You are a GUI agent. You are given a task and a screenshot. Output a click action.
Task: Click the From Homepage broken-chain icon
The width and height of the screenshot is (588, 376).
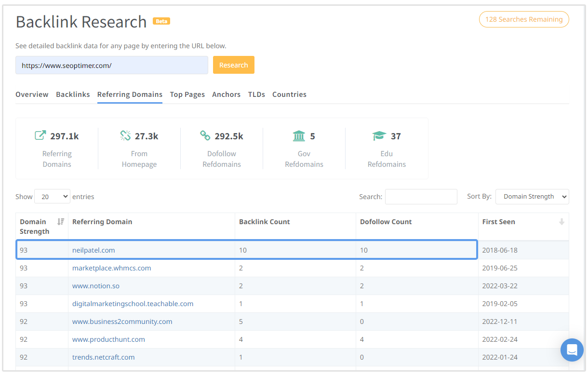tap(125, 135)
